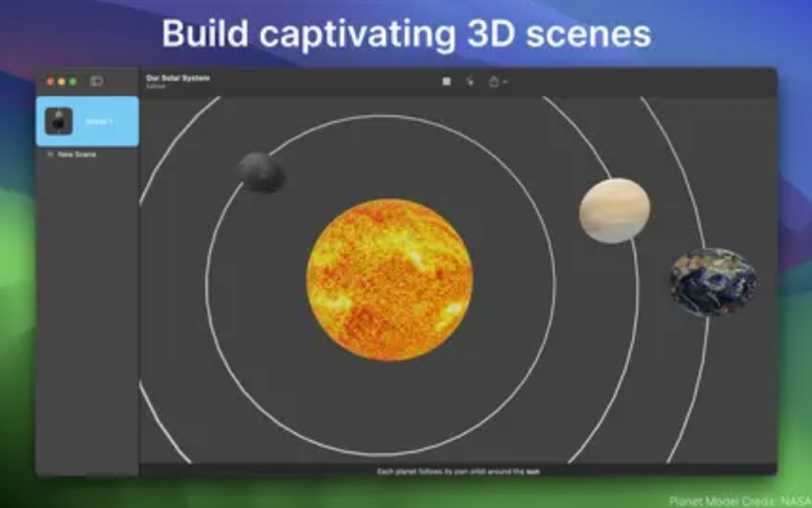This screenshot has width=812, height=508.
Task: Select the pale Venus planet
Action: pyautogui.click(x=615, y=210)
